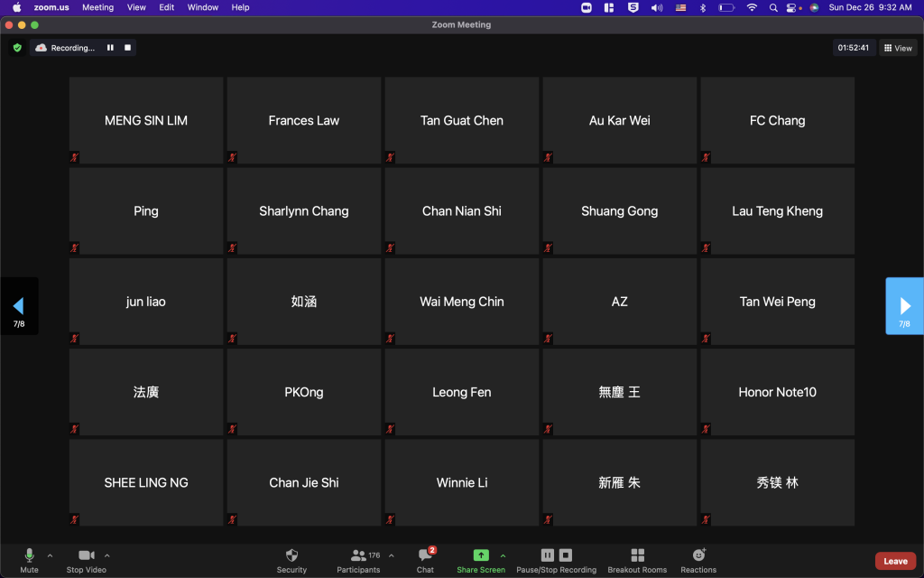
Task: Expand share options arrow beside Share Screen
Action: point(503,555)
